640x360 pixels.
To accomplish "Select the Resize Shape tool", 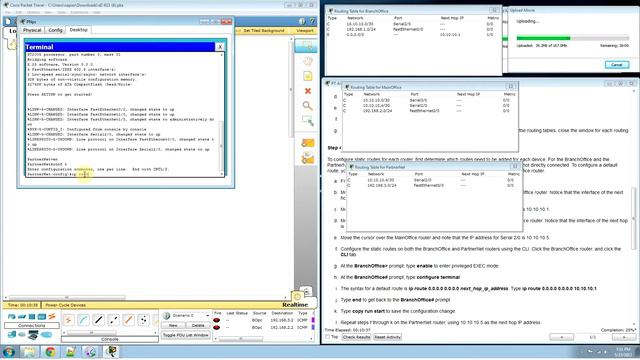I will (308, 120).
